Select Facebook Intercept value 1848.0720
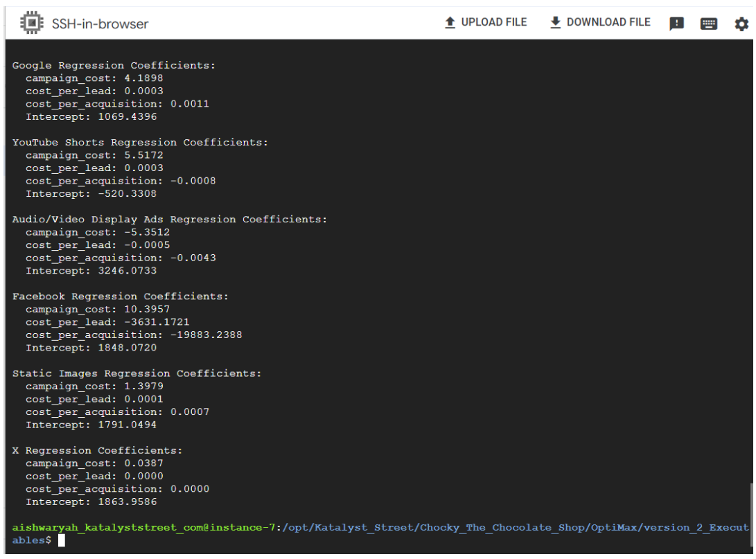This screenshot has width=756, height=559. [x=128, y=348]
